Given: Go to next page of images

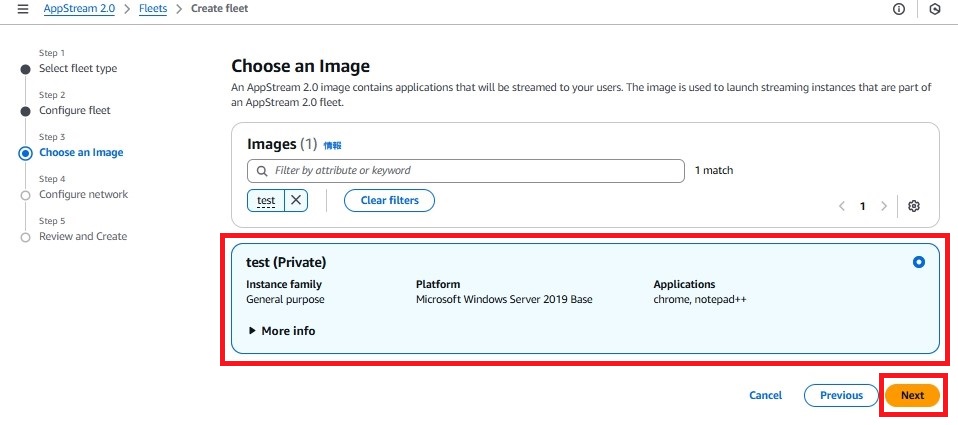Looking at the screenshot, I should (x=883, y=206).
